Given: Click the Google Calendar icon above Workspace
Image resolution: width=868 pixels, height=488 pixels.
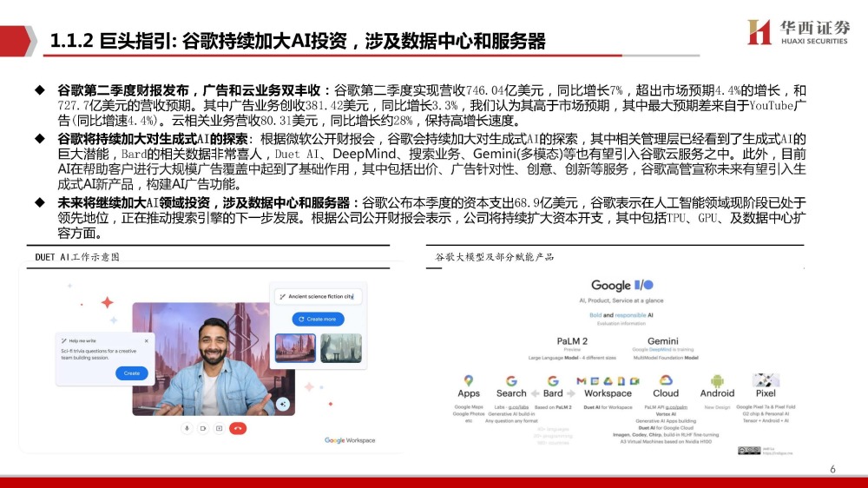Looking at the screenshot, I should [x=595, y=381].
